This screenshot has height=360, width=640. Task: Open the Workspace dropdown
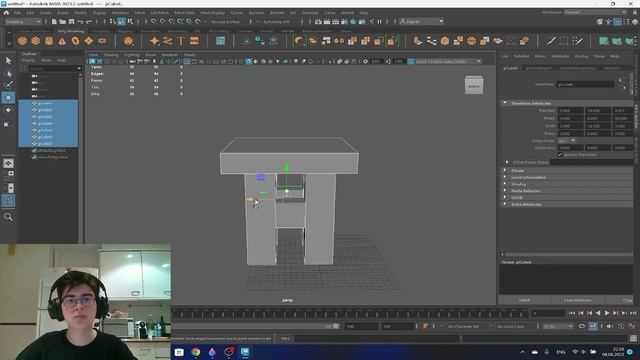coord(595,12)
